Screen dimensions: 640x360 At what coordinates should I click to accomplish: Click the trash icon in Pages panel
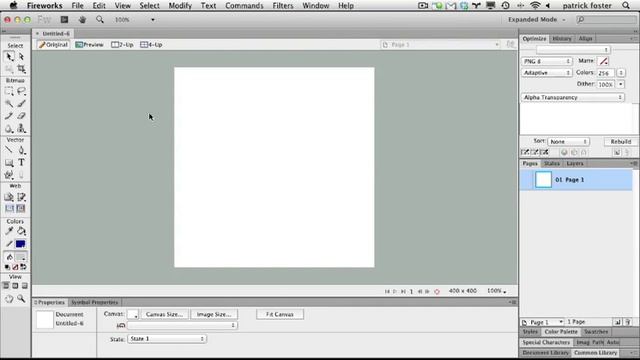point(628,322)
